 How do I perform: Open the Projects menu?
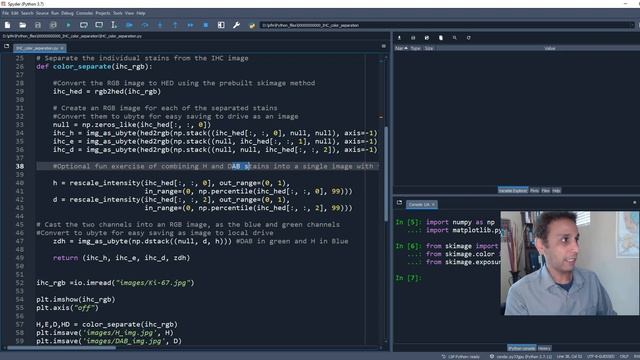pyautogui.click(x=103, y=13)
